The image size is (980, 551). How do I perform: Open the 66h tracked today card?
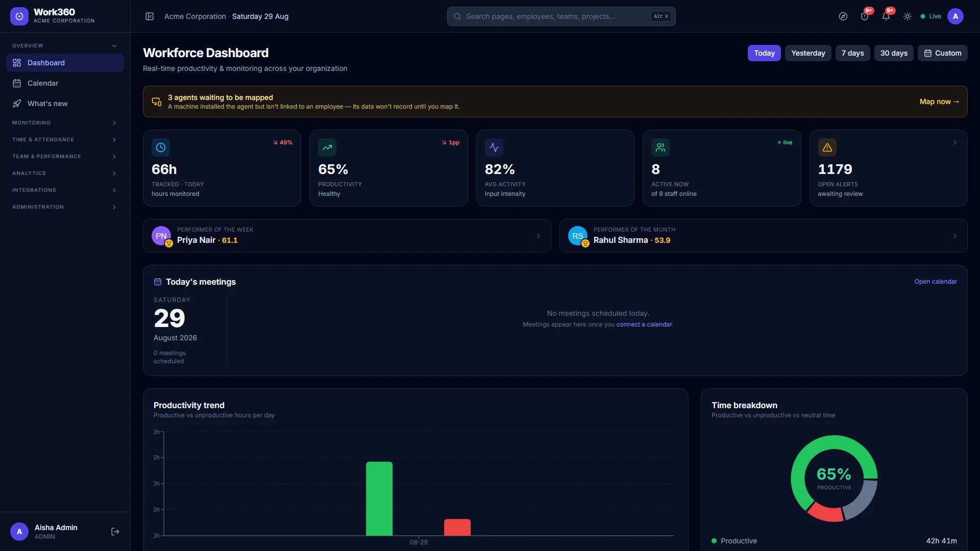(222, 168)
